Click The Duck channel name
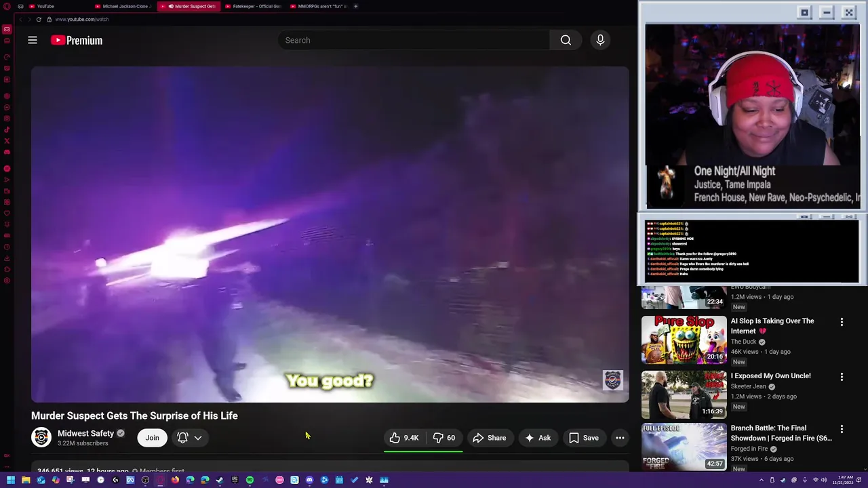Screen dimensions: 868x488 743,342
